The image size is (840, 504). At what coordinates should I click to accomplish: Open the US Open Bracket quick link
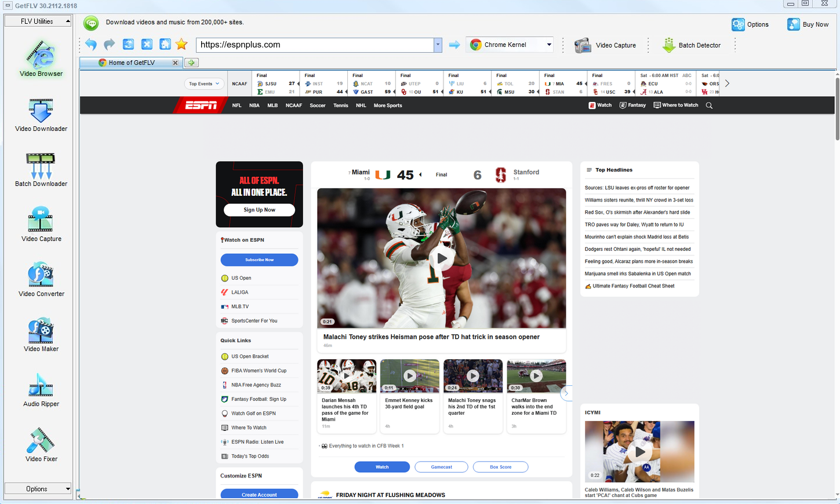(250, 356)
